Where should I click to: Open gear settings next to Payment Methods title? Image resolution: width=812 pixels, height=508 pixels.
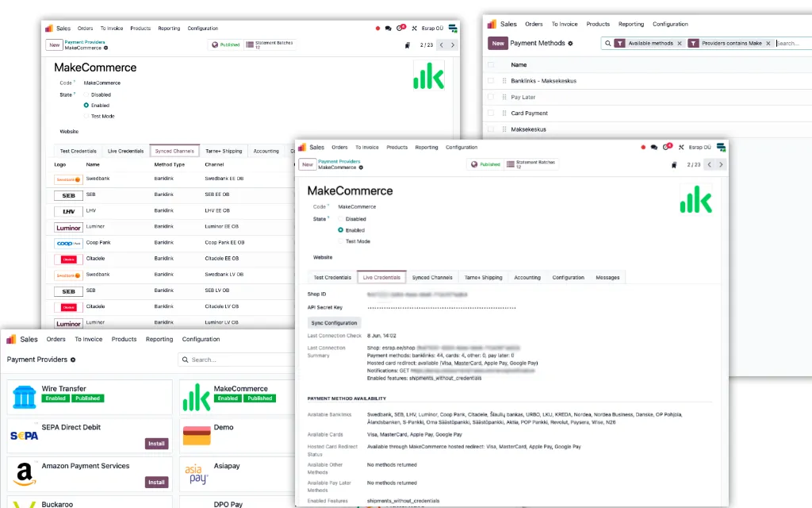pos(570,44)
